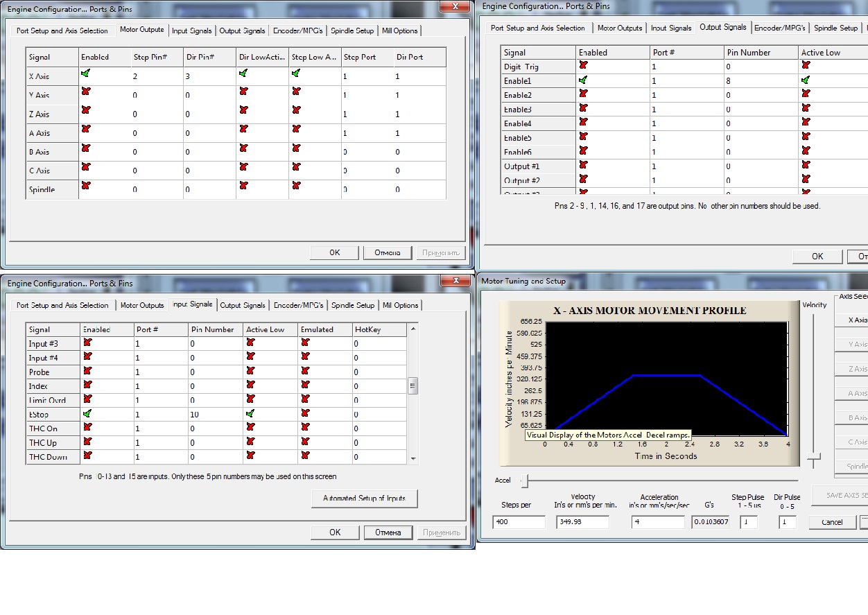Click OK in the Output Signals window
868x615 pixels.
[x=817, y=257]
